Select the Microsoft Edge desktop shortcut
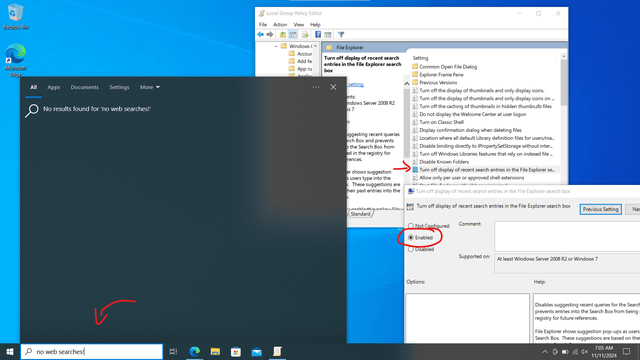Image resolution: width=640 pixels, height=360 pixels. [16, 60]
